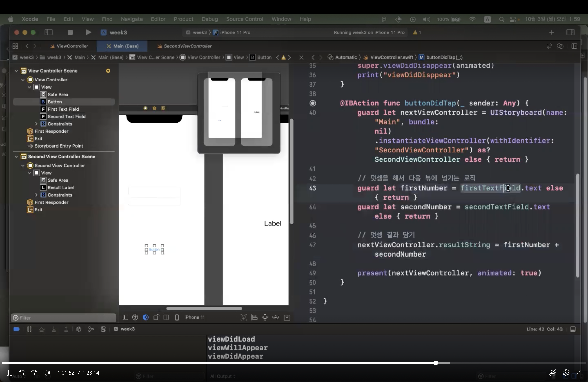Viewport: 588px width, 382px height.
Task: Click the Align icon below the canvas
Action: tap(254, 317)
